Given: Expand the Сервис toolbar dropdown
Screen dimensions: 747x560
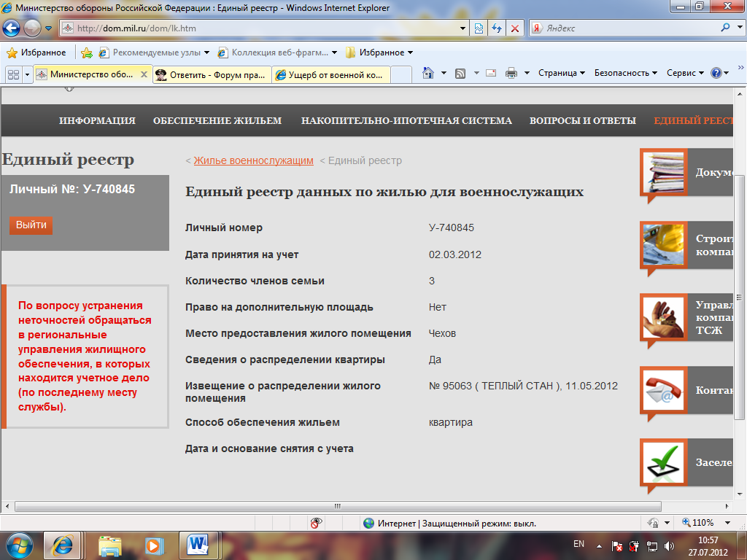Looking at the screenshot, I should tap(685, 73).
